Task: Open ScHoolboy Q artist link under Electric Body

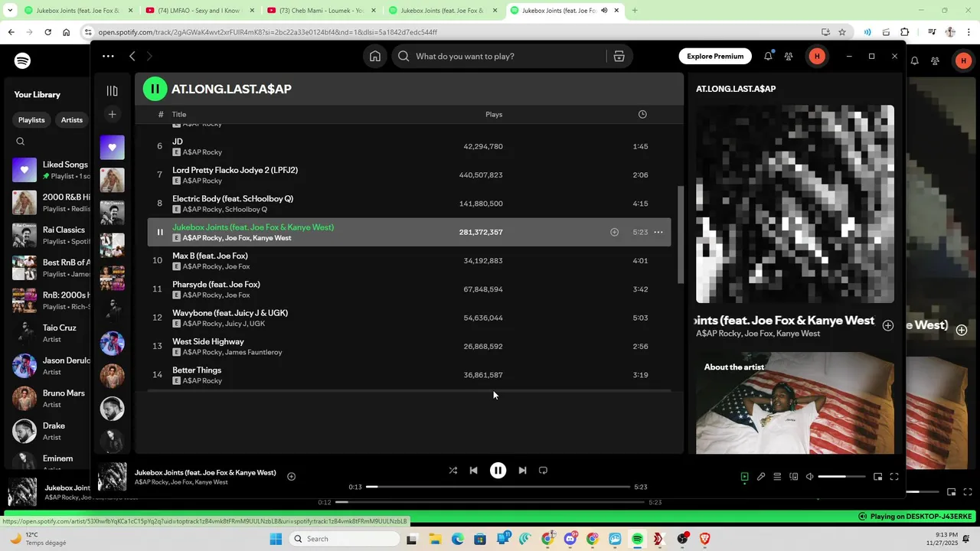Action: click(x=246, y=209)
